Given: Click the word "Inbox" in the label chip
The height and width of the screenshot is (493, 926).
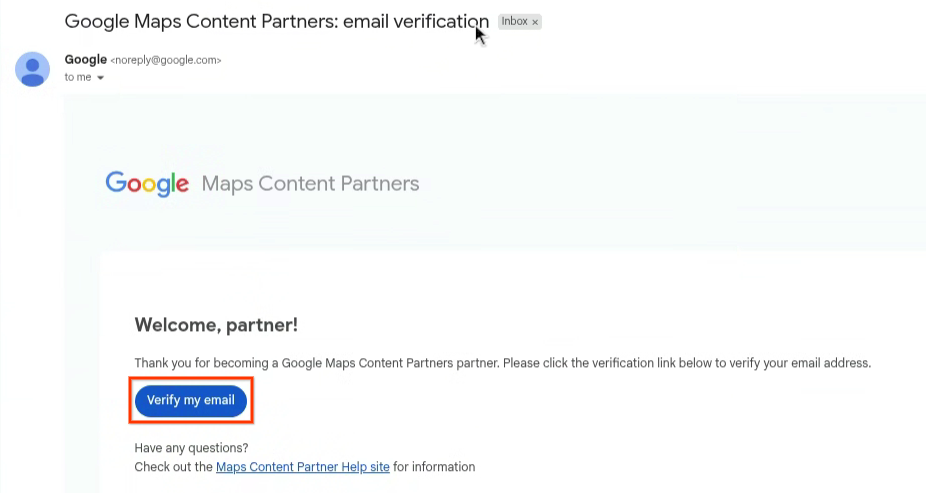Looking at the screenshot, I should pyautogui.click(x=514, y=22).
